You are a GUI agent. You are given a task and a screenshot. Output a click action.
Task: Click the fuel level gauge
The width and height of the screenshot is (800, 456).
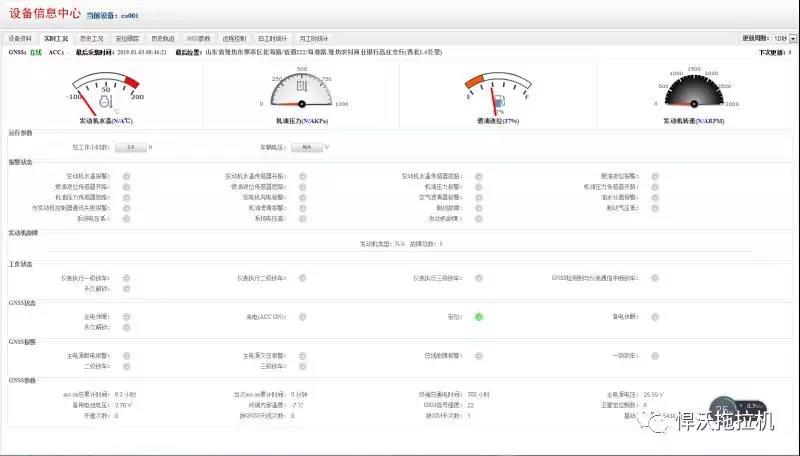pos(497,90)
